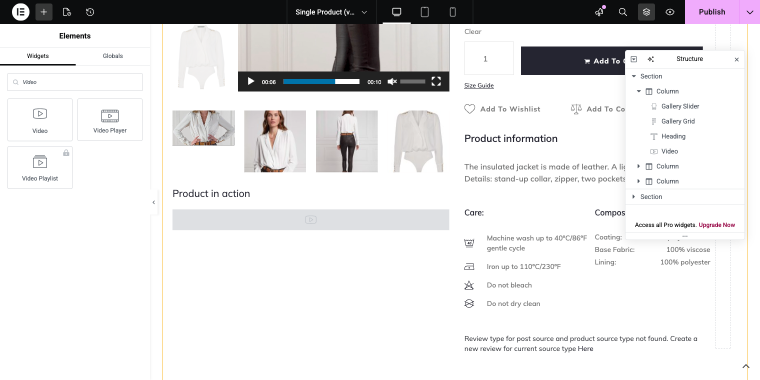
Task: Click the wishlist heart icon
Action: (470, 109)
